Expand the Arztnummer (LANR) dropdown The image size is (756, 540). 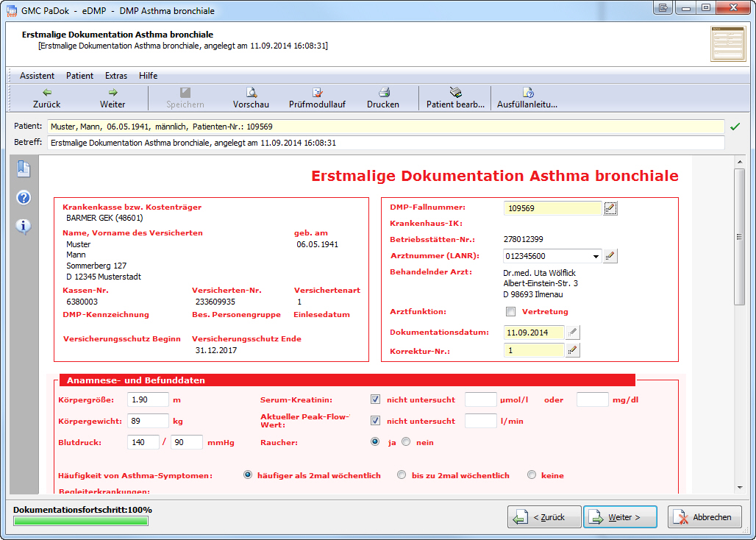tap(596, 256)
